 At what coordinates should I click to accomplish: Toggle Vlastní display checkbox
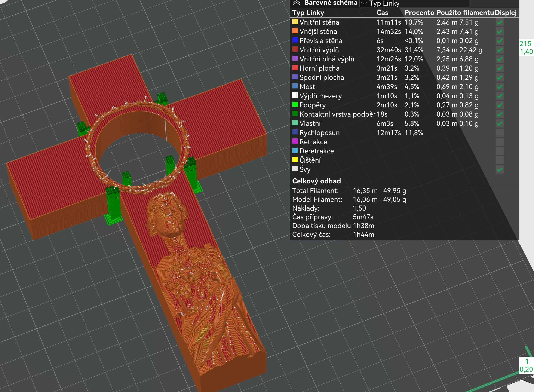click(x=500, y=124)
